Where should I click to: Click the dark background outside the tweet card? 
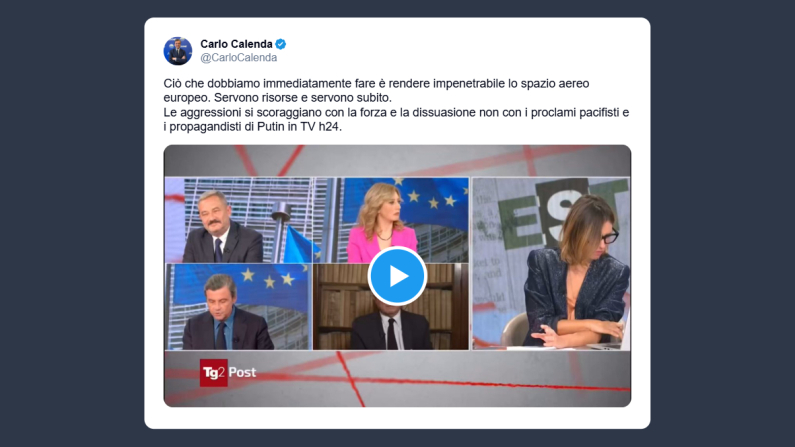[x=71, y=223]
